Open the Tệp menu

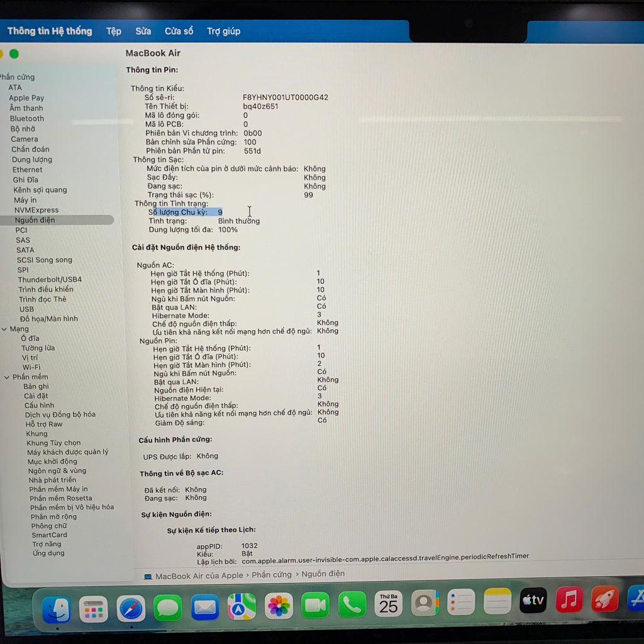pos(114,31)
